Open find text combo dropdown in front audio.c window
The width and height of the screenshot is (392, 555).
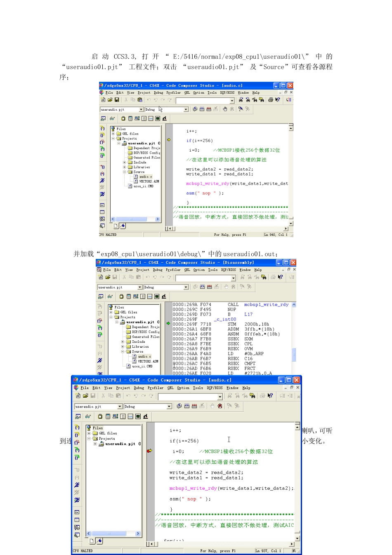220,396
